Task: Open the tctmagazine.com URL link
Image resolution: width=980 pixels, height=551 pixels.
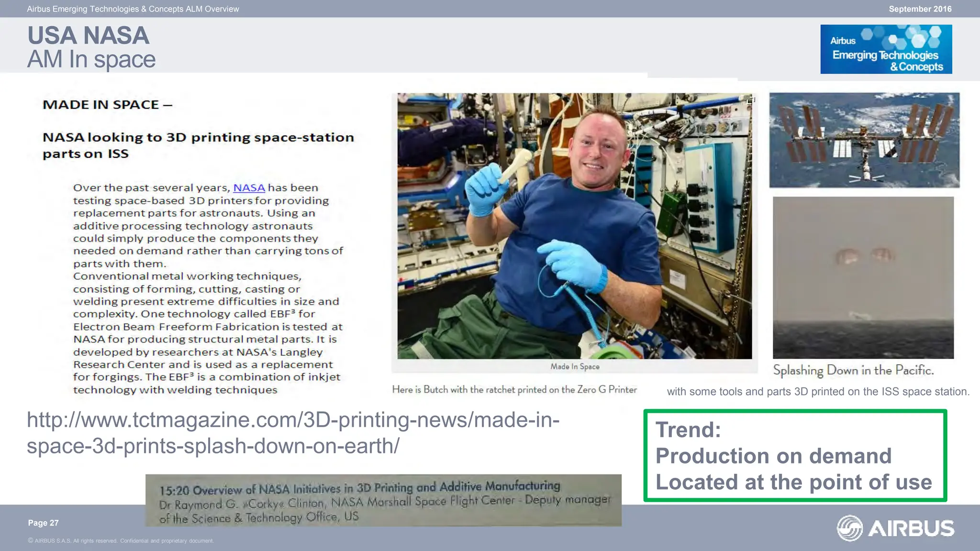Action: pyautogui.click(x=293, y=433)
